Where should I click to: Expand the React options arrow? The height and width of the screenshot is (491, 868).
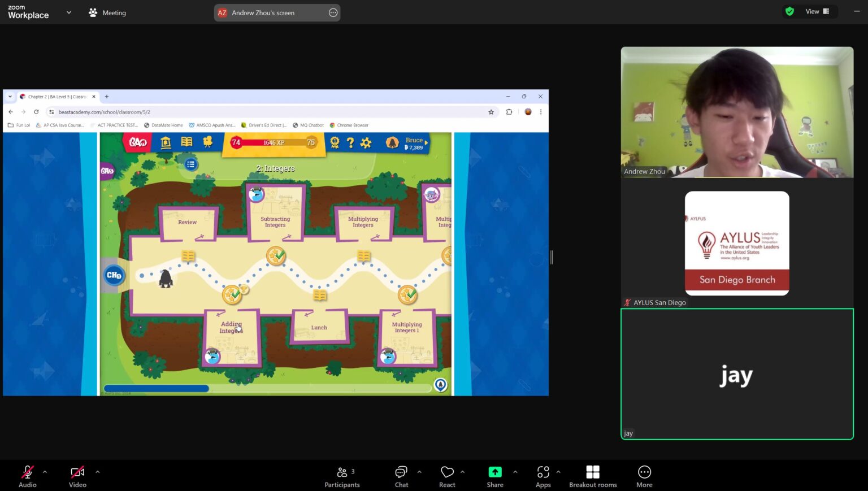[x=462, y=471]
